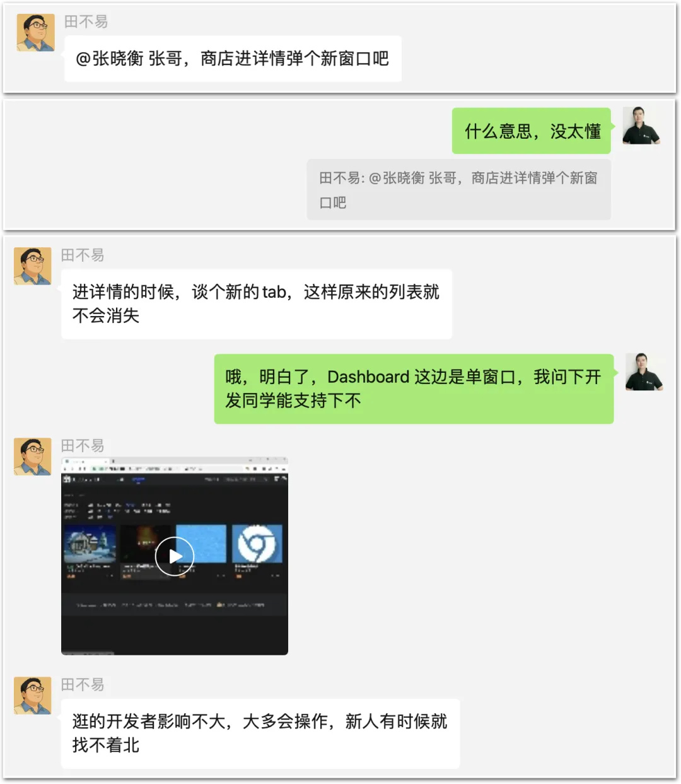Play the shared video clip
This screenshot has width=681, height=784.
(x=175, y=556)
